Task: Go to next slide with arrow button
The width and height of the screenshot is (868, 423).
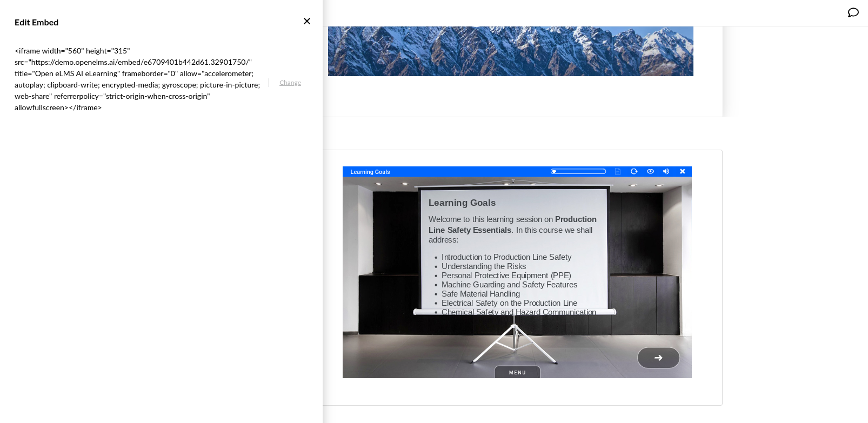Action: (x=658, y=358)
